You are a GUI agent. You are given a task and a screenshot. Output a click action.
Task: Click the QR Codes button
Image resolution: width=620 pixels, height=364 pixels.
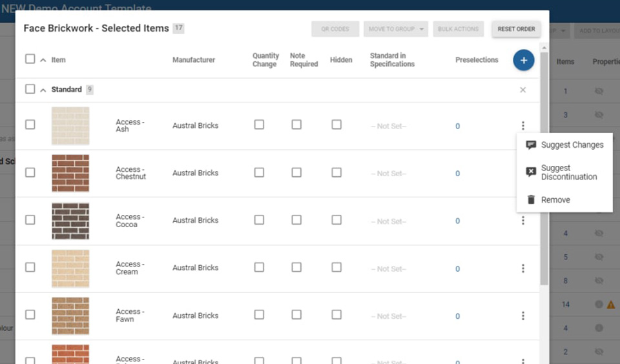pos(335,29)
